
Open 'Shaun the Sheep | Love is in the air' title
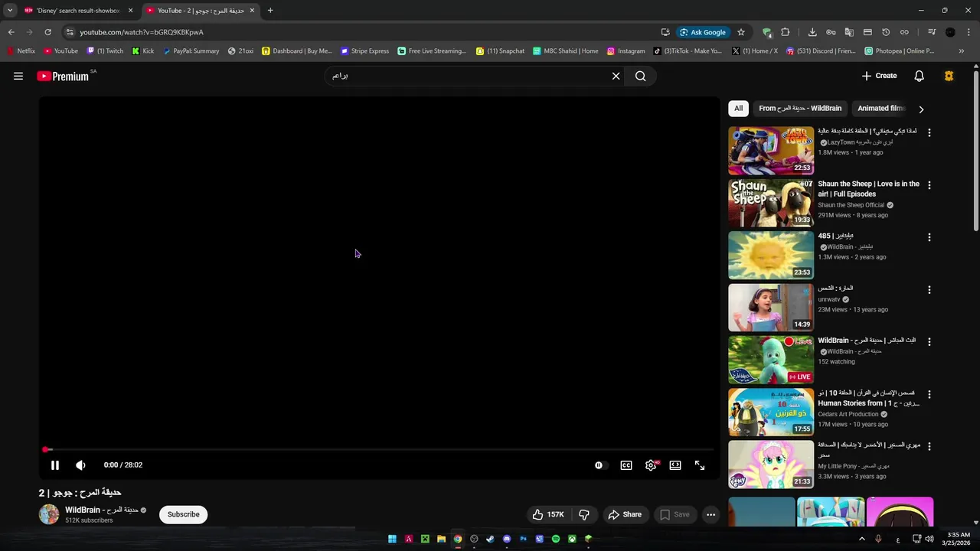(x=868, y=189)
